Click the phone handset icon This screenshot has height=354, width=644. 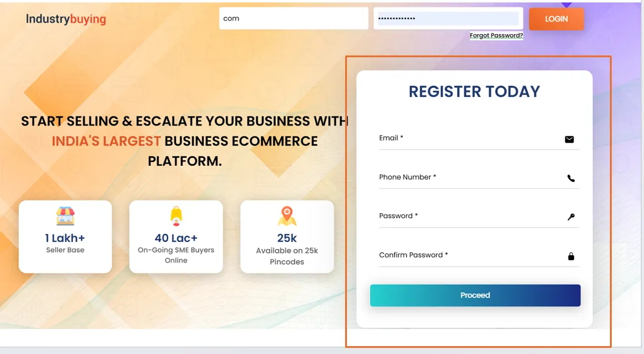pos(571,179)
